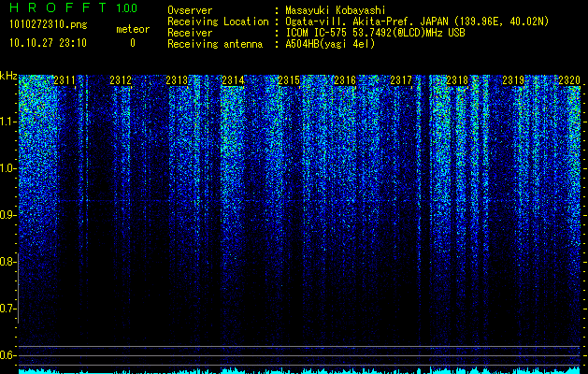This screenshot has width=588, height=374.
Task: Click the 2317 time marker
Action: [401, 80]
